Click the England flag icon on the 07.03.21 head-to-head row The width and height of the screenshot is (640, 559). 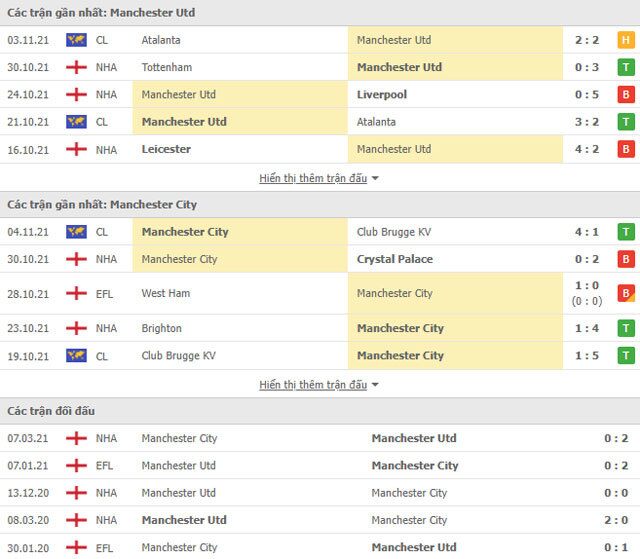coord(75,438)
